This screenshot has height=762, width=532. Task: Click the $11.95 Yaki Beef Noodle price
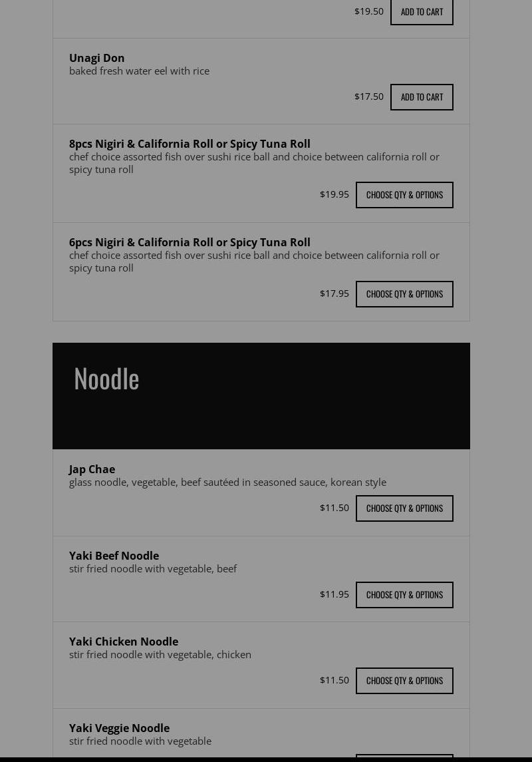pyautogui.click(x=334, y=594)
